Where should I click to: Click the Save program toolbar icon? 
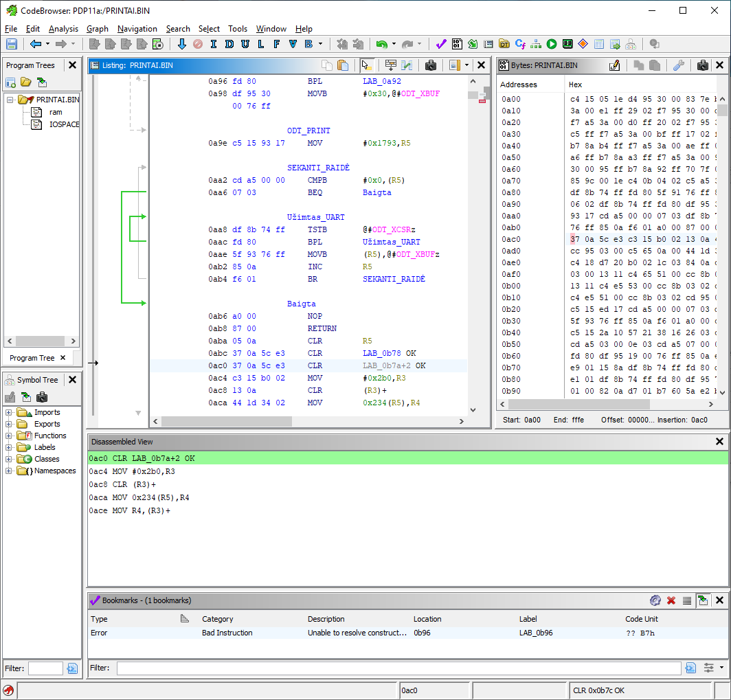[x=12, y=44]
